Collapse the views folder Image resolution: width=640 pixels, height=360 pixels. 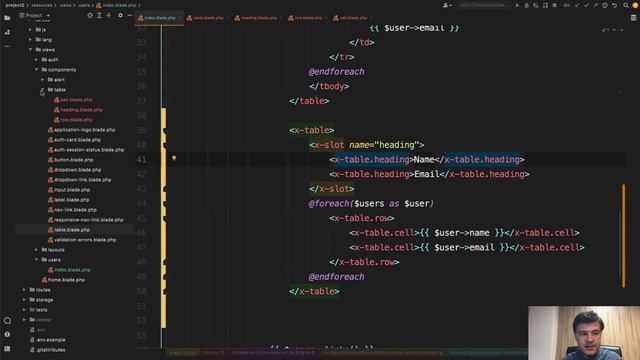click(x=30, y=50)
